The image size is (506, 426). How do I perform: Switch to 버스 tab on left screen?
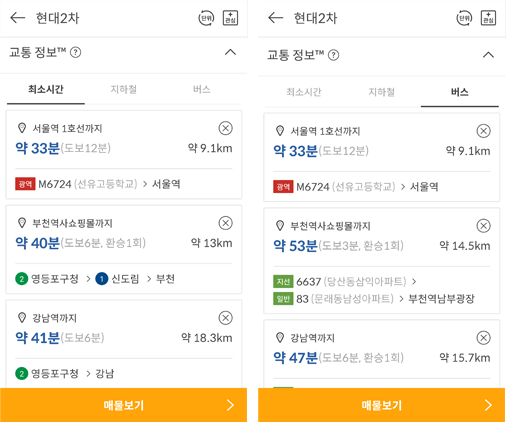tap(201, 89)
